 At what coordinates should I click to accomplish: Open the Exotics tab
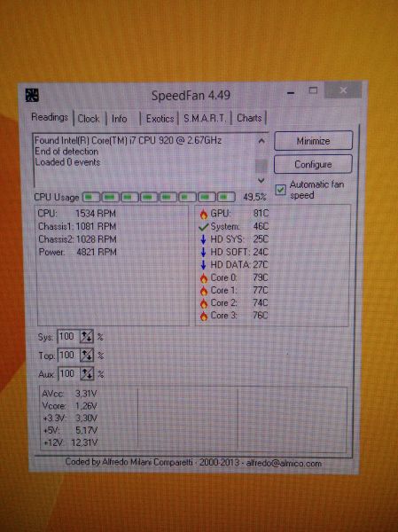click(x=160, y=119)
